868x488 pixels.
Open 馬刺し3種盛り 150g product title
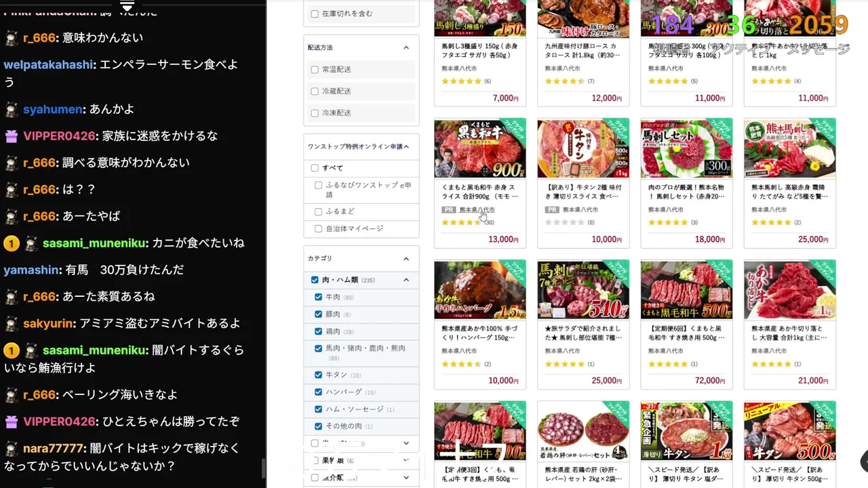tap(479, 49)
